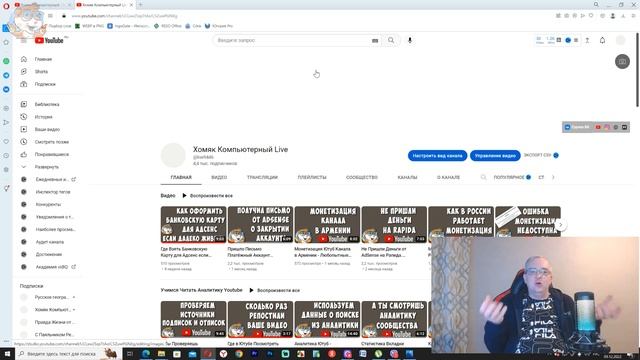Click video title Где Взять Банковскую Карту
The width and height of the screenshot is (640, 360).
[x=186, y=252]
